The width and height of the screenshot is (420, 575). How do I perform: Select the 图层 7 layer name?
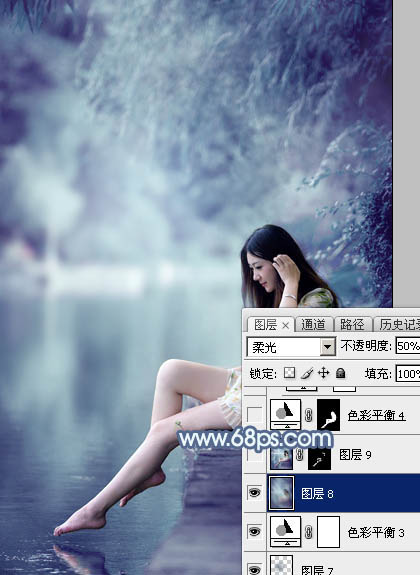317,570
